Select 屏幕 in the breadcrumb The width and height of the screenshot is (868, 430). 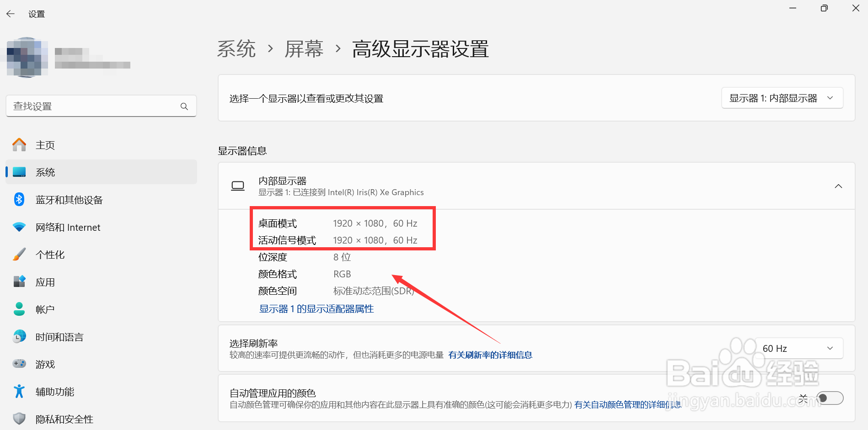pyautogui.click(x=304, y=49)
